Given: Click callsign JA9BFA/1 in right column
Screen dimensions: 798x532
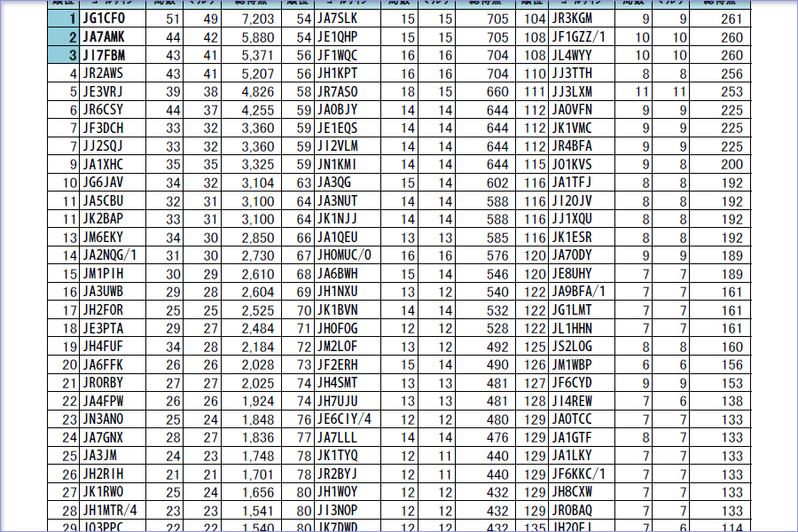Looking at the screenshot, I should (x=579, y=292).
